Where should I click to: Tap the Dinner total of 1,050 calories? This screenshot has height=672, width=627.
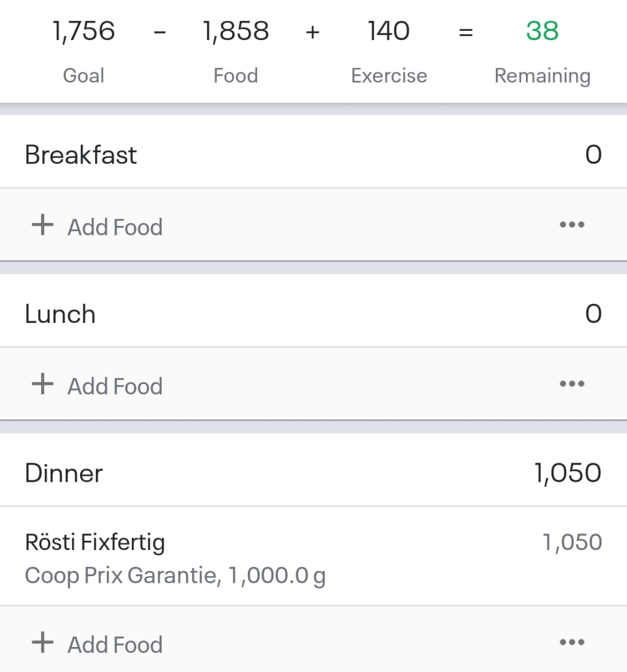568,473
